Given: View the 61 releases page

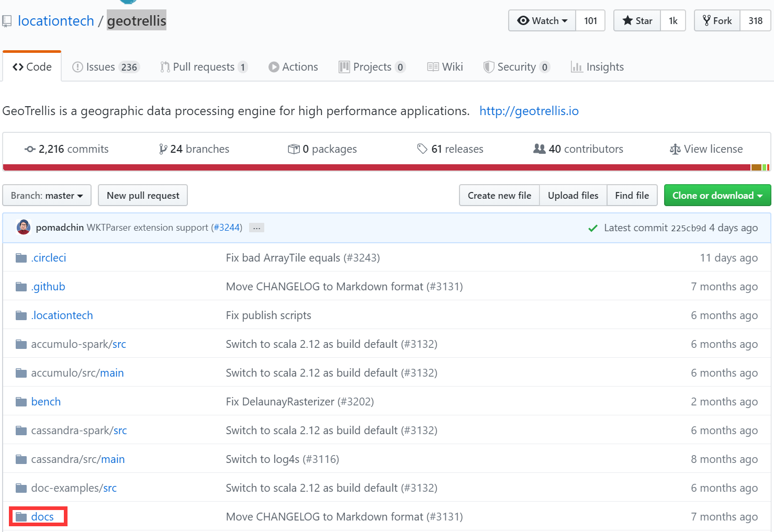Looking at the screenshot, I should click(x=450, y=149).
